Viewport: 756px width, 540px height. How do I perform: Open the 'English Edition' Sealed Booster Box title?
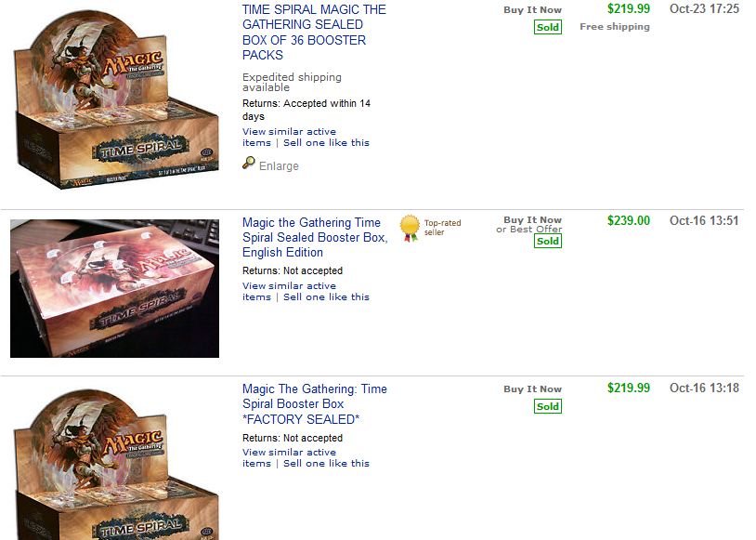315,237
